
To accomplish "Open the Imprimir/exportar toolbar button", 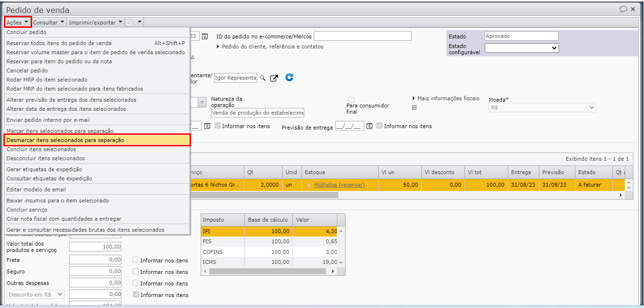I will (95, 23).
